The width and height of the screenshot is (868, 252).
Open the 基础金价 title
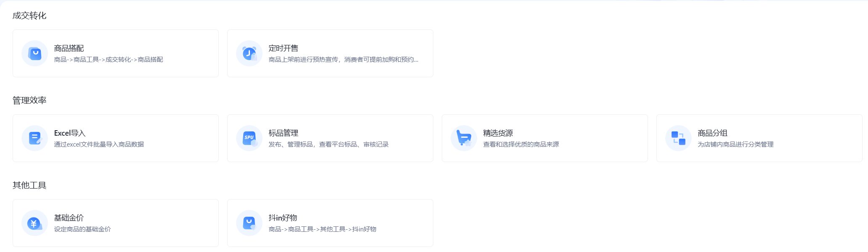69,218
